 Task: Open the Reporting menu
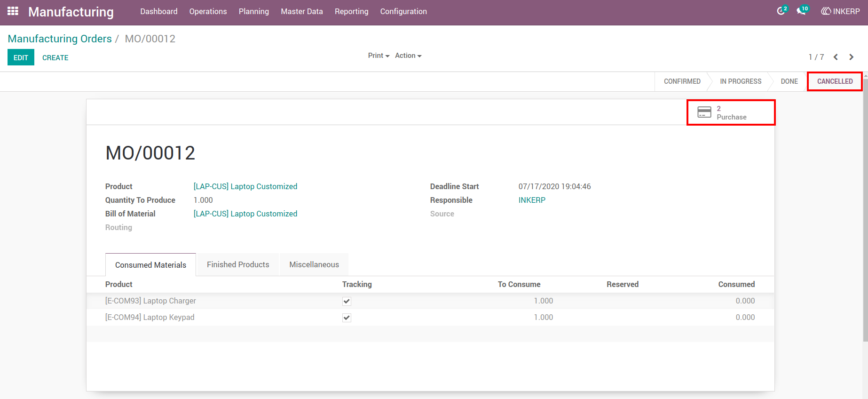[x=352, y=11]
